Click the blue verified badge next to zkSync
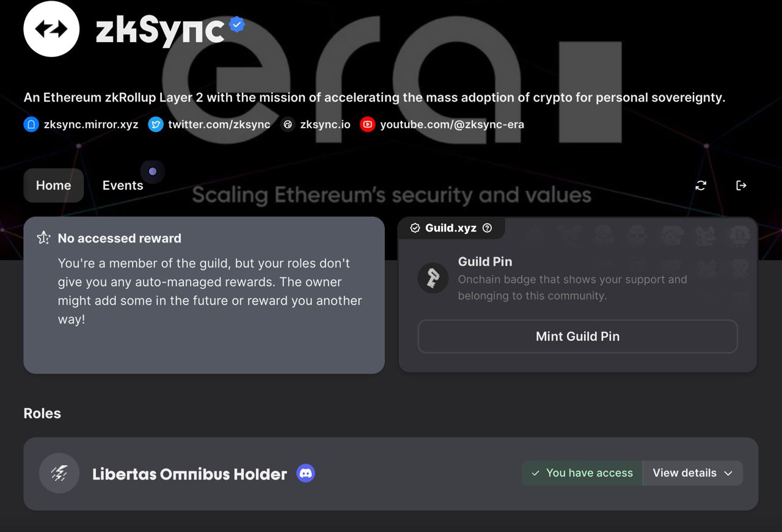782x532 pixels. [237, 24]
